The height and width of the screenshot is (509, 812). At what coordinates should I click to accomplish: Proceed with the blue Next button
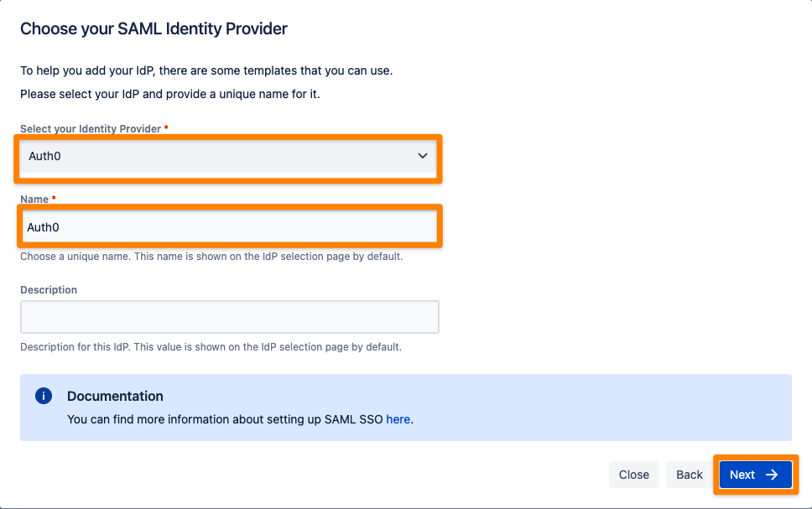click(756, 475)
